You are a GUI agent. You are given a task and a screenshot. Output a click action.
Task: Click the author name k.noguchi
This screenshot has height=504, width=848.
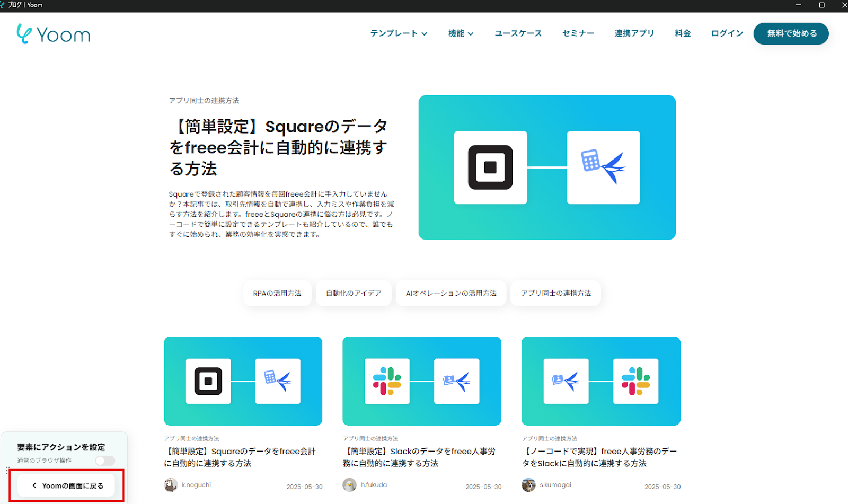click(196, 485)
